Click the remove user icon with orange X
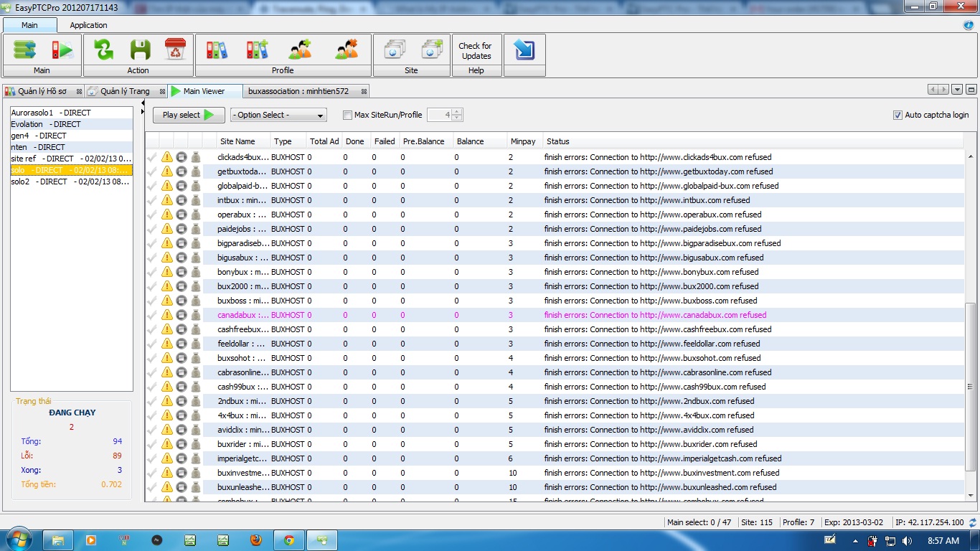This screenshot has width=980, height=551. (347, 50)
